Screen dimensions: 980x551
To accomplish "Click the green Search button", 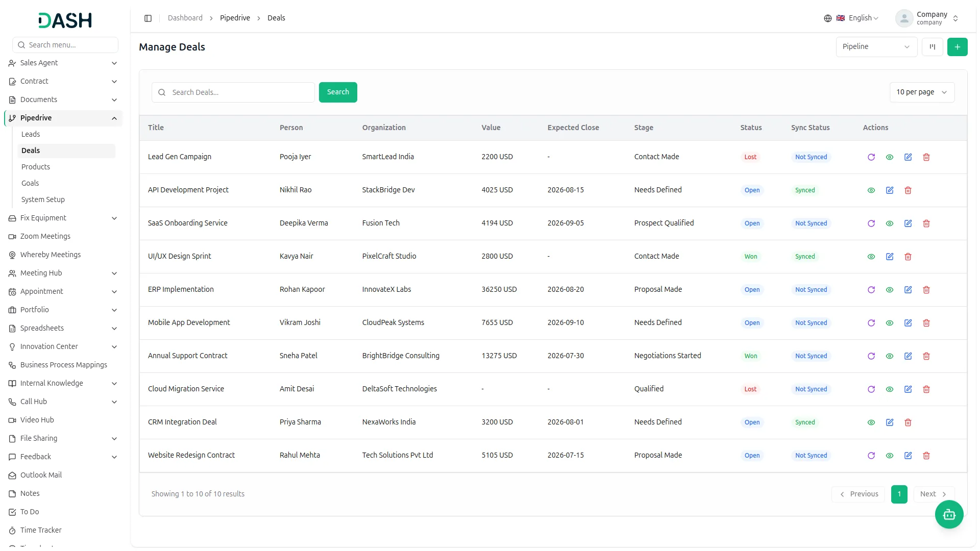I will coord(338,92).
